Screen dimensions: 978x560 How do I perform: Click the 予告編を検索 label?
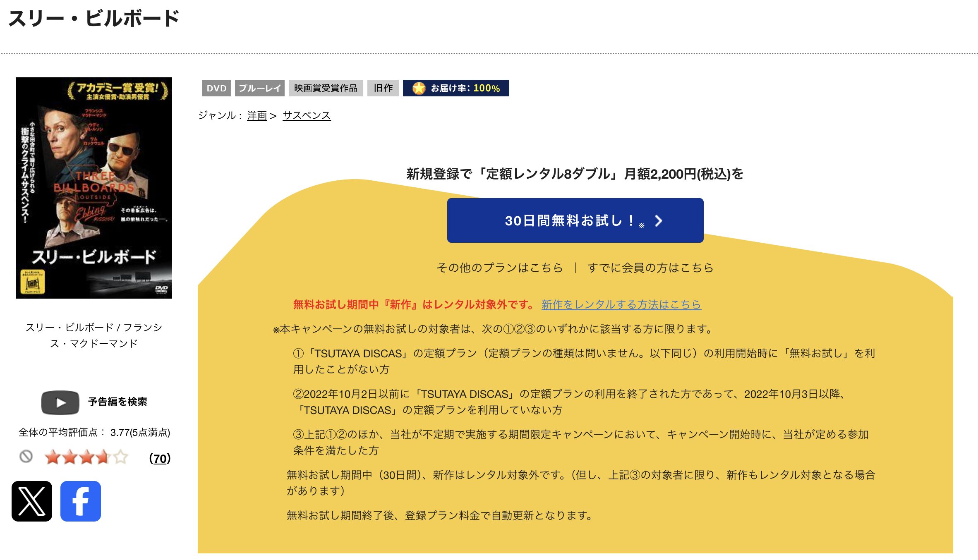[117, 402]
